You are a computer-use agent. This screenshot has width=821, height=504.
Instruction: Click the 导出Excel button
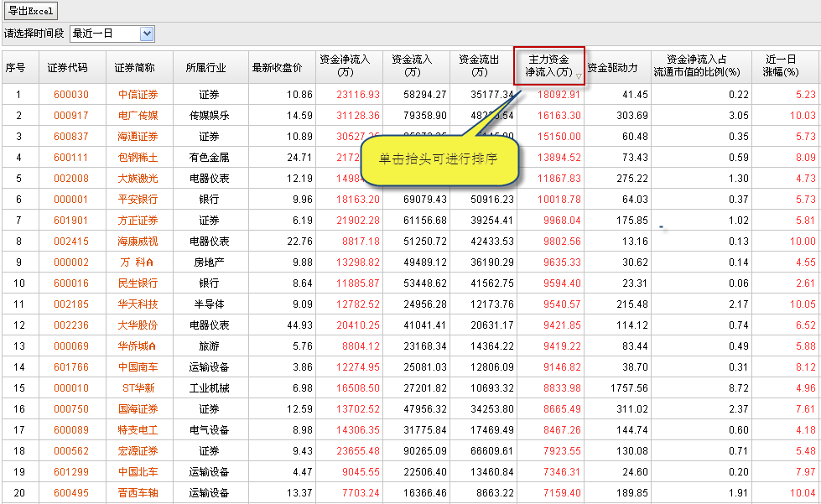coord(31,11)
